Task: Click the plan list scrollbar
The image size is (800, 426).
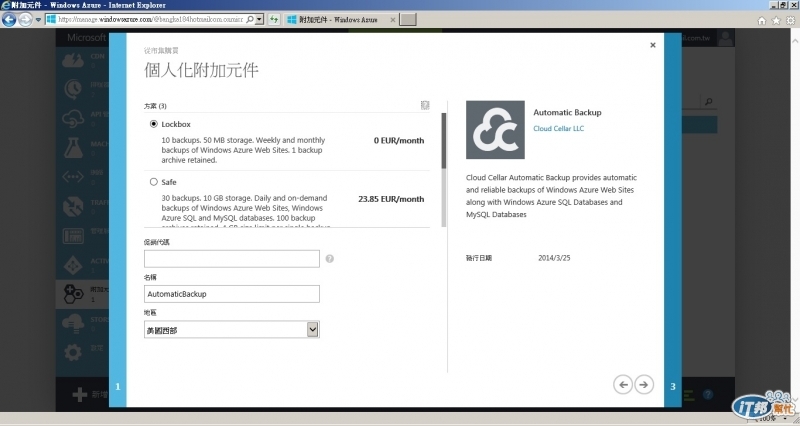Action: click(x=444, y=170)
